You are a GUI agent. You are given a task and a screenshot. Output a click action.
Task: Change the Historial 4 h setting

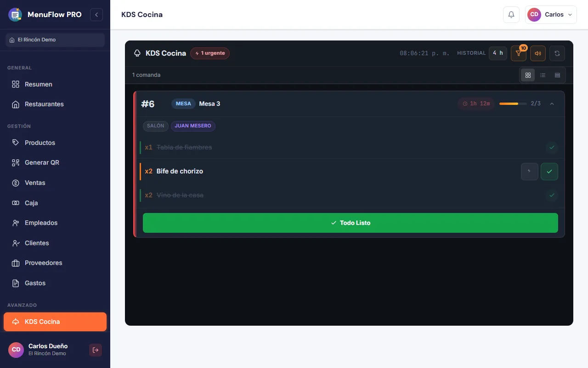[498, 53]
